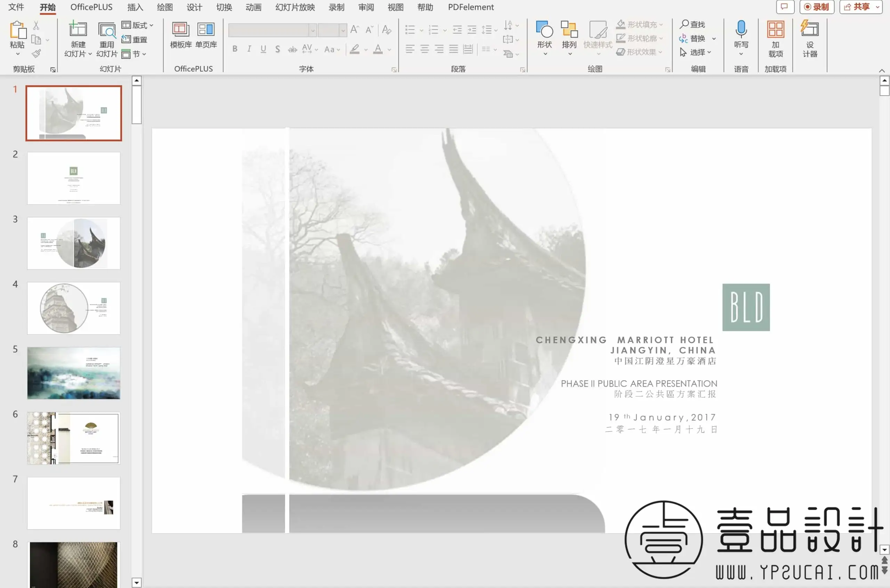The height and width of the screenshot is (588, 890).
Task: Pick text highlight color
Action: [x=354, y=49]
